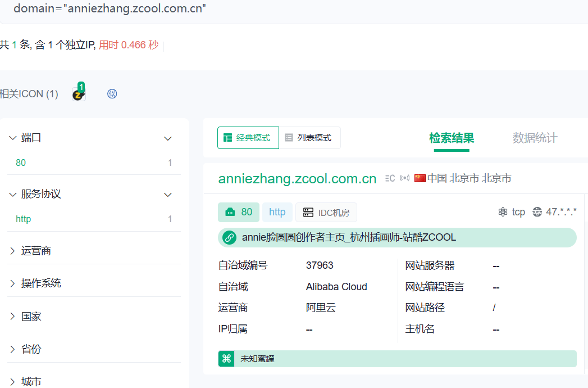
Task: Click the honeypot command icon
Action: pyautogui.click(x=226, y=359)
